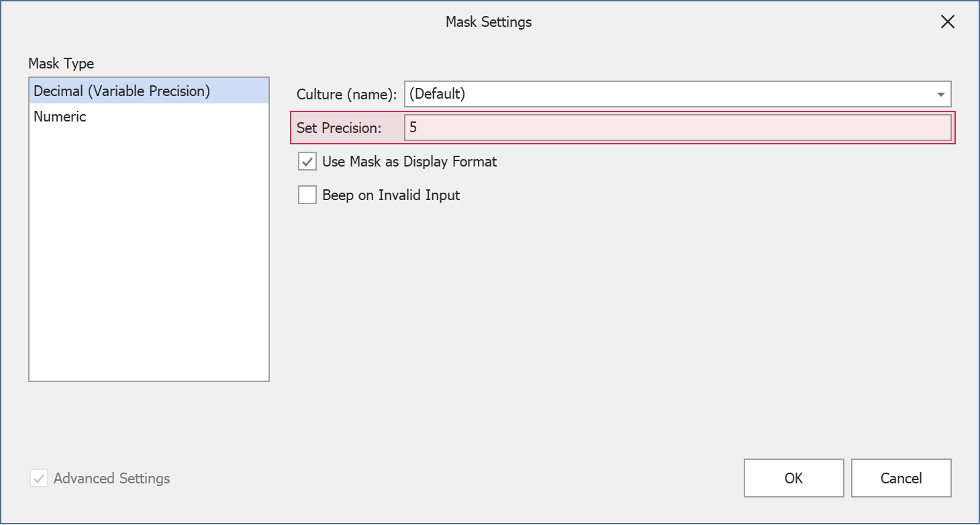Viewport: 980px width, 525px height.
Task: Expand the Culture dropdown arrow
Action: pyautogui.click(x=940, y=95)
